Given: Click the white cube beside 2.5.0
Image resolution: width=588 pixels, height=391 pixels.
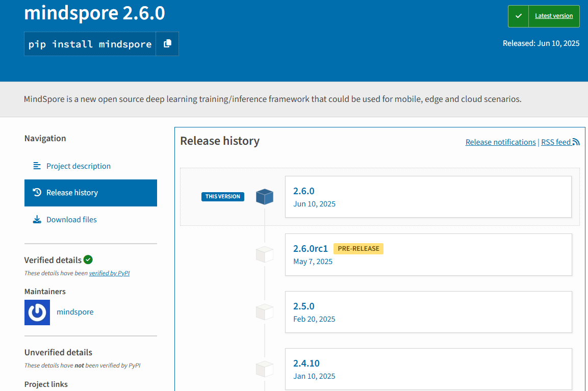Looking at the screenshot, I should coord(265,312).
